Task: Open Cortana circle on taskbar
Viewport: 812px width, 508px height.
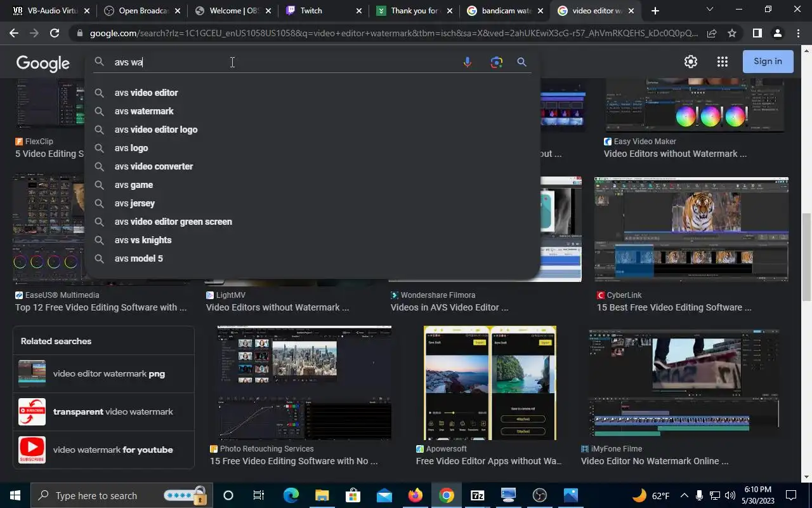Action: [228, 495]
